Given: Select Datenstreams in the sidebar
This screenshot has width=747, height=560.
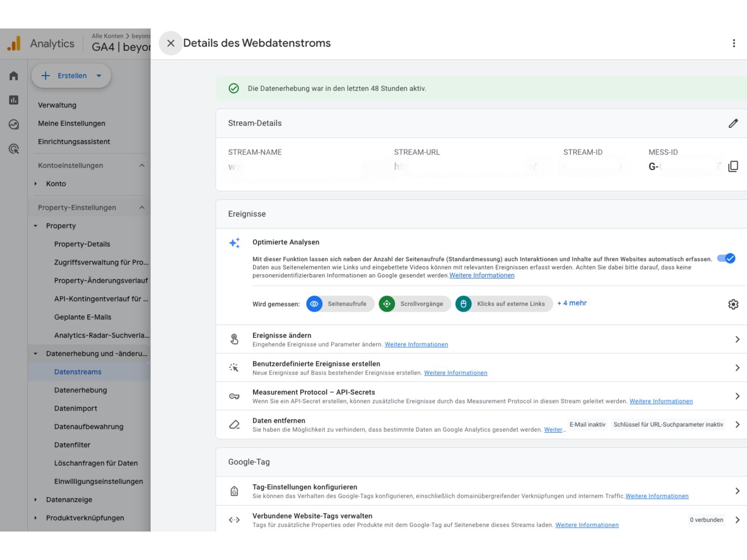Looking at the screenshot, I should pyautogui.click(x=78, y=372).
